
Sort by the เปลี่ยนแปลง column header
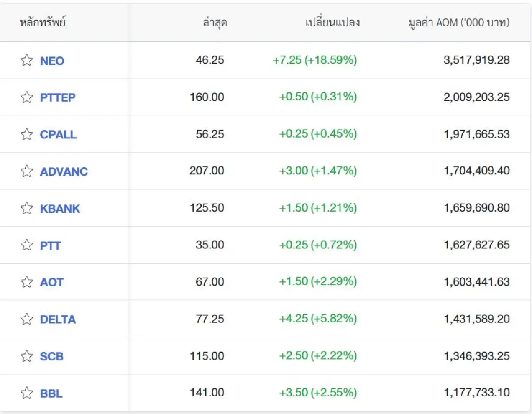pos(332,23)
